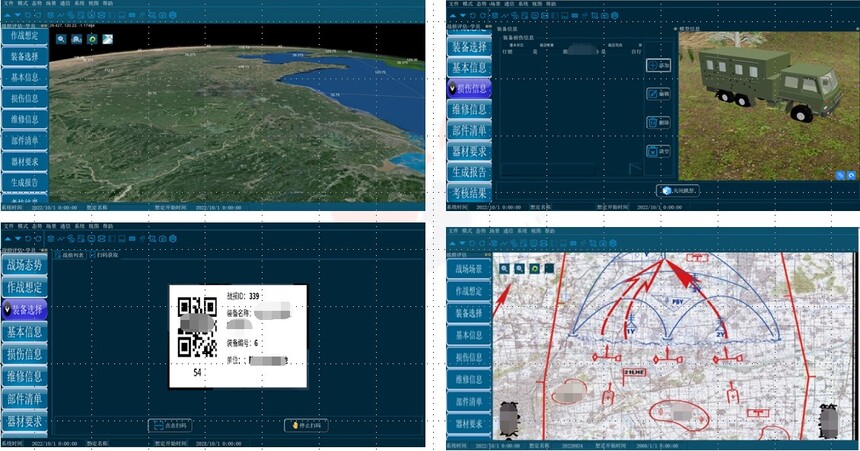Click rightmost blue corner icon in truck model view

[x=851, y=175]
